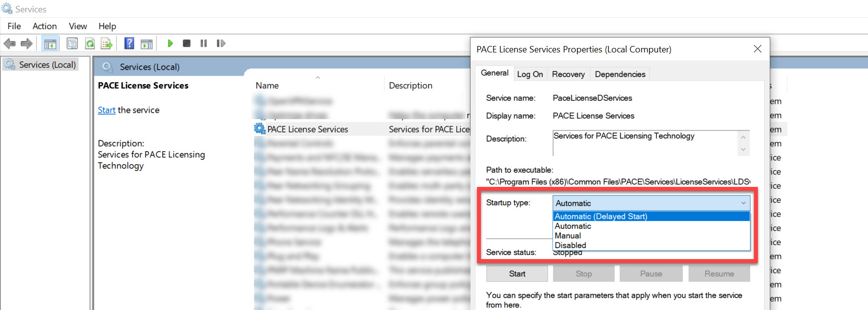
Task: Switch to the Log On tab
Action: coord(530,74)
